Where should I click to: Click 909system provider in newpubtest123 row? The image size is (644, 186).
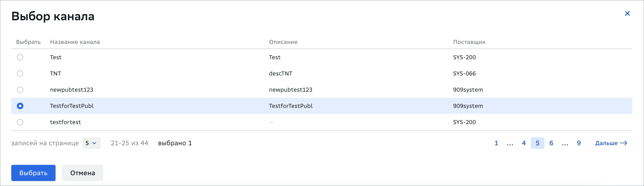coord(468,90)
